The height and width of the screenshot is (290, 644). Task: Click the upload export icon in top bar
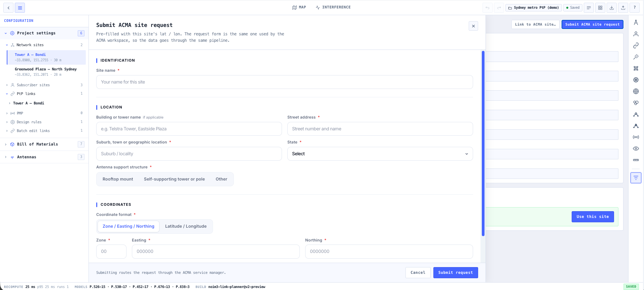623,8
